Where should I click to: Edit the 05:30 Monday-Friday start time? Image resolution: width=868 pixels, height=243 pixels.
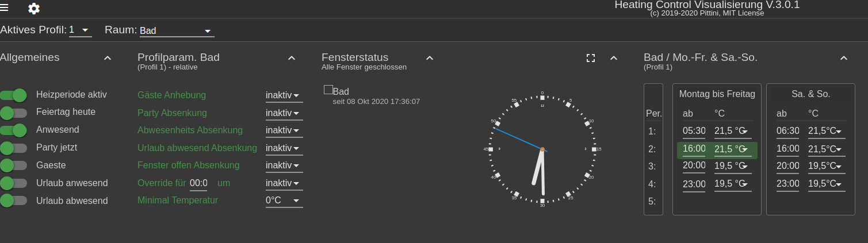[694, 131]
